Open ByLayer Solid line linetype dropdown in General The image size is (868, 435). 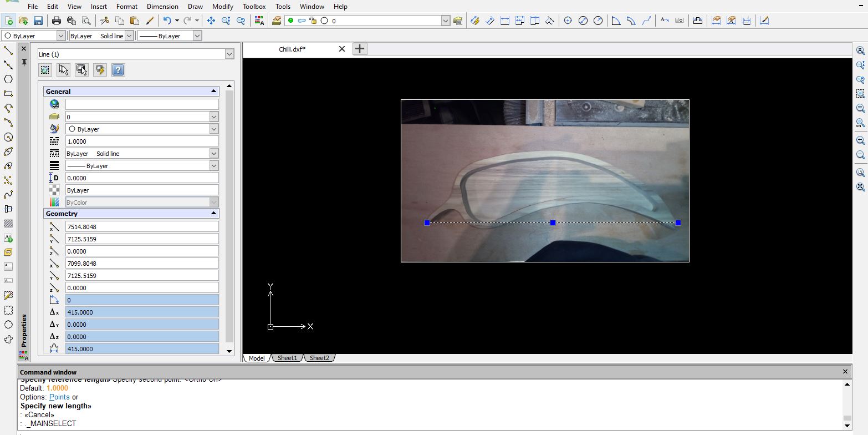(214, 153)
